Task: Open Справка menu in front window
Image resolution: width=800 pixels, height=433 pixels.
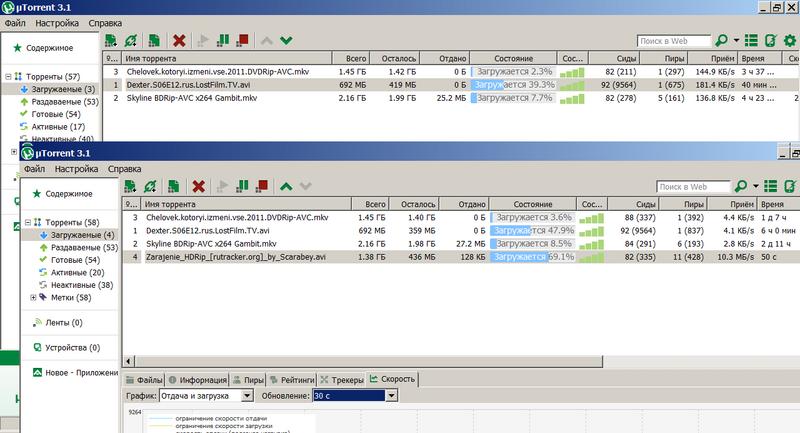Action: pyautogui.click(x=124, y=169)
